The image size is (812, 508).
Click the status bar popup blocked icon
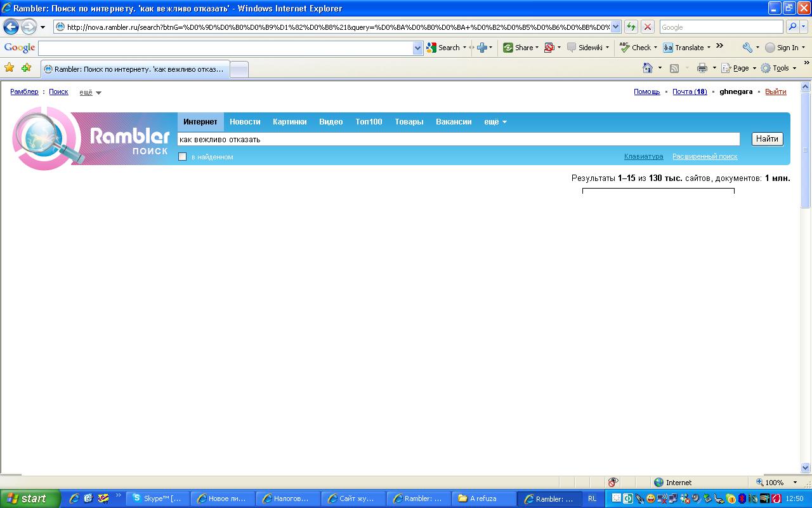(613, 483)
